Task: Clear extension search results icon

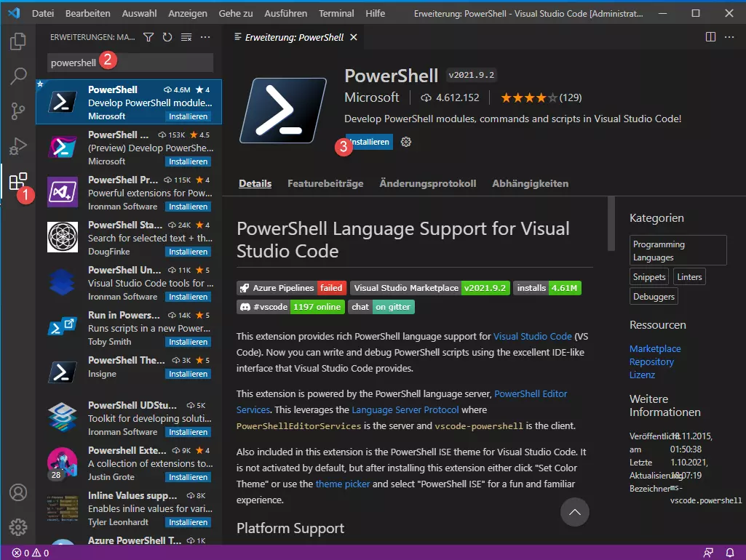Action: pos(186,37)
